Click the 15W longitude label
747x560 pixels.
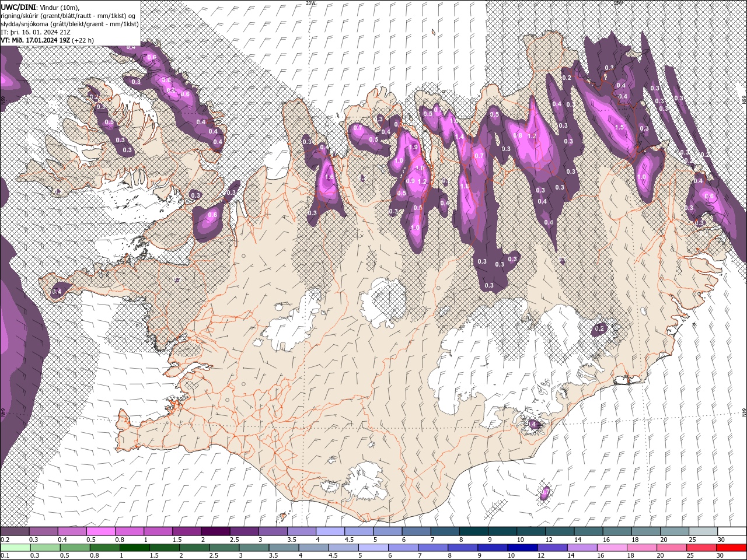click(618, 2)
